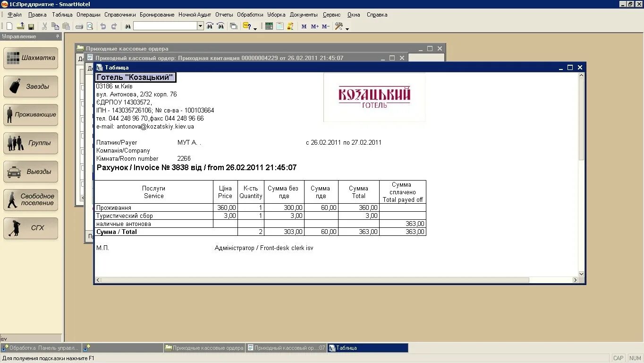Click the Open file toolbar icon
The width and height of the screenshot is (644, 363).
[x=20, y=26]
